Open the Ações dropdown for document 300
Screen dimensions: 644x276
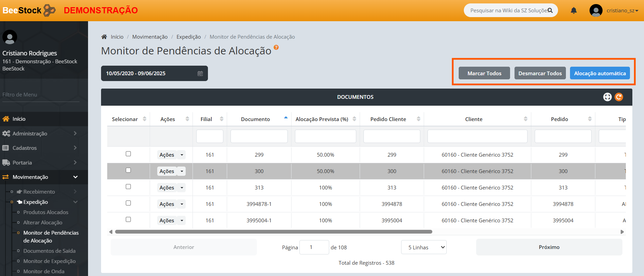pos(182,171)
